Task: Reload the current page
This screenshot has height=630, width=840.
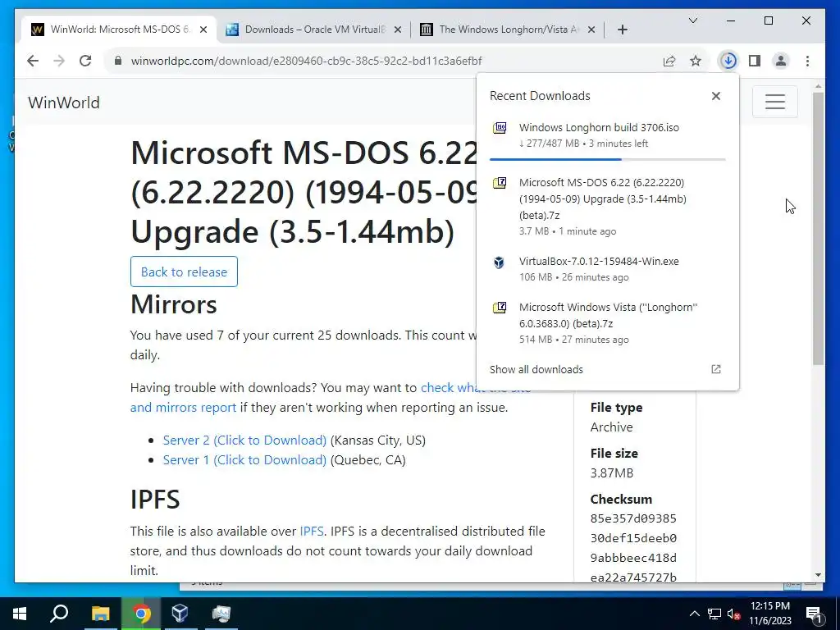Action: click(x=85, y=61)
